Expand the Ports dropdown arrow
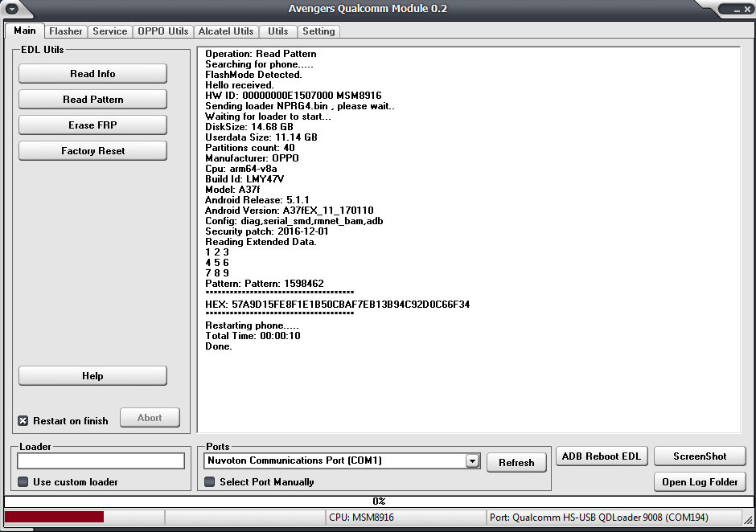The width and height of the screenshot is (756, 532). [x=472, y=461]
